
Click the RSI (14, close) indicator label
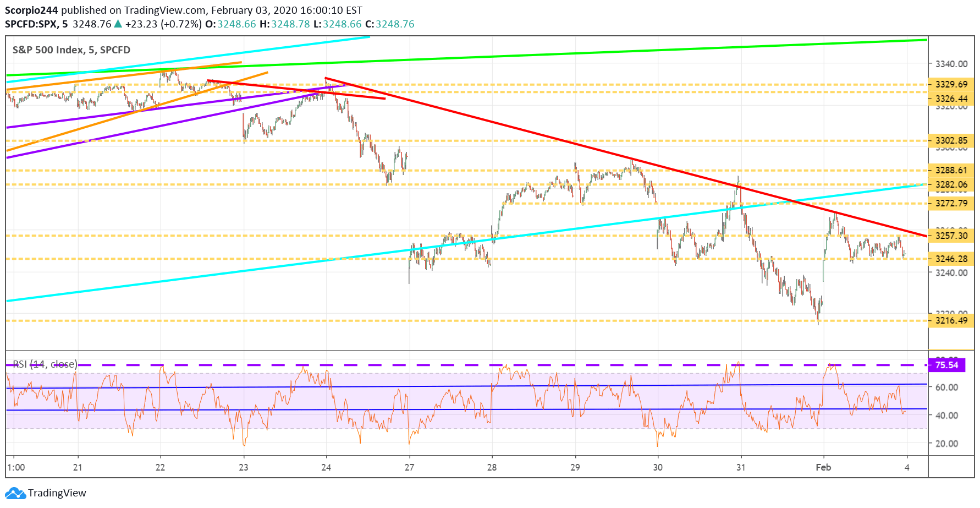45,364
